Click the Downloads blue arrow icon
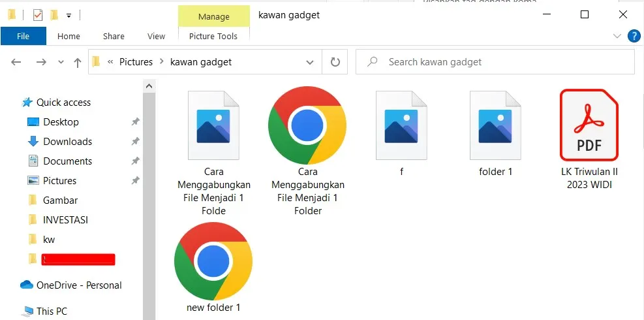Image resolution: width=644 pixels, height=320 pixels. coord(33,142)
